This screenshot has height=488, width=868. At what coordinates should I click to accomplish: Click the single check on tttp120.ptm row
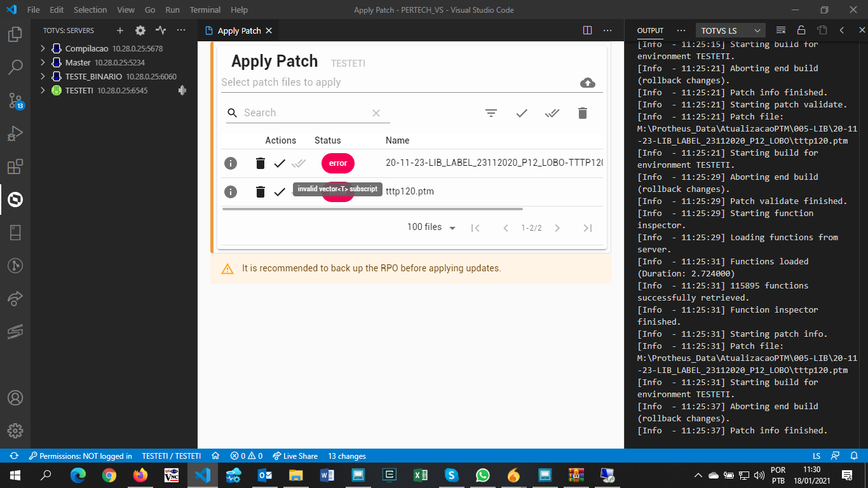[280, 192]
